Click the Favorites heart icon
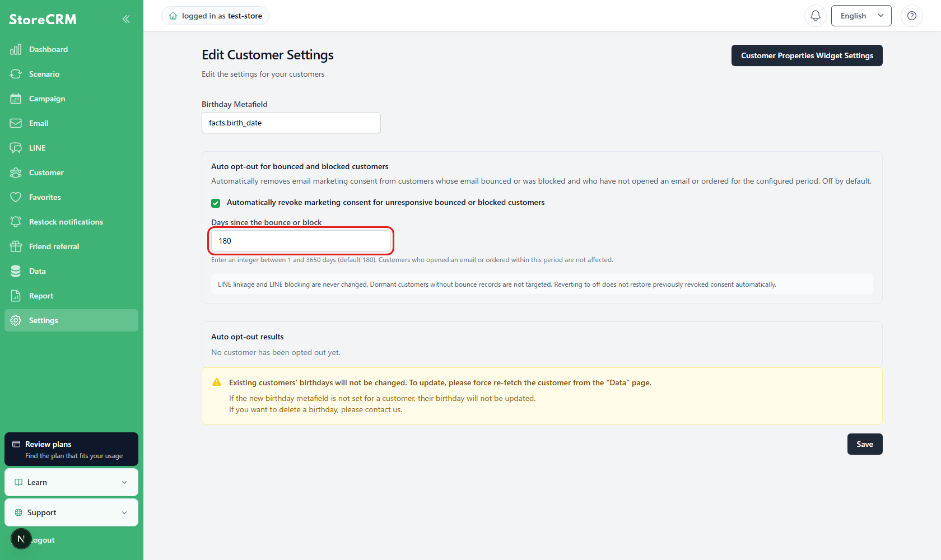The width and height of the screenshot is (941, 560). point(16,197)
